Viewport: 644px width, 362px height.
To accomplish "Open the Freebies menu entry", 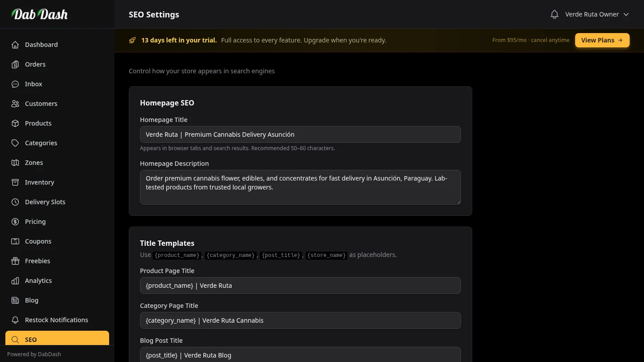I will click(x=38, y=261).
